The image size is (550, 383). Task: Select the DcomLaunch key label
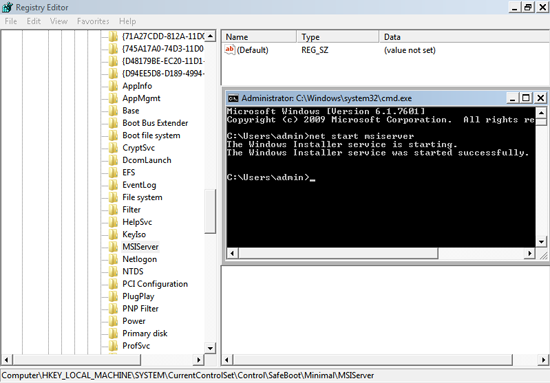[147, 160]
